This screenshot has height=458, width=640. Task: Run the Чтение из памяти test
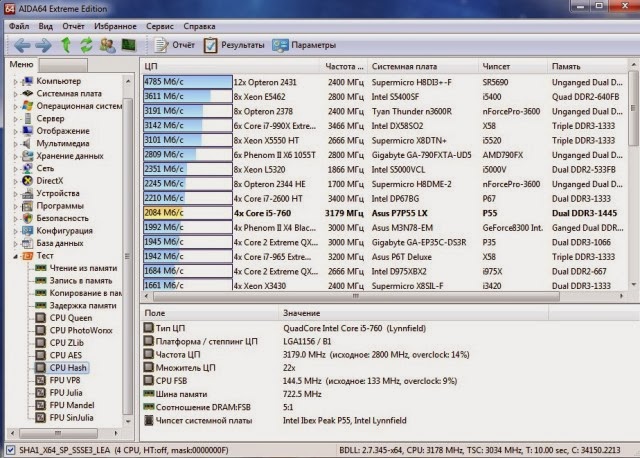point(83,268)
